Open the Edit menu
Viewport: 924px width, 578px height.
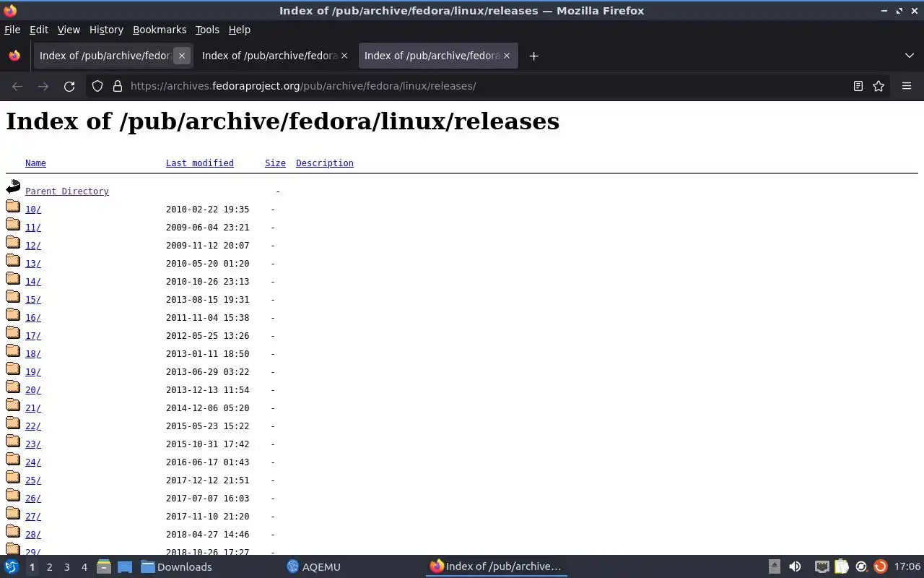point(39,30)
